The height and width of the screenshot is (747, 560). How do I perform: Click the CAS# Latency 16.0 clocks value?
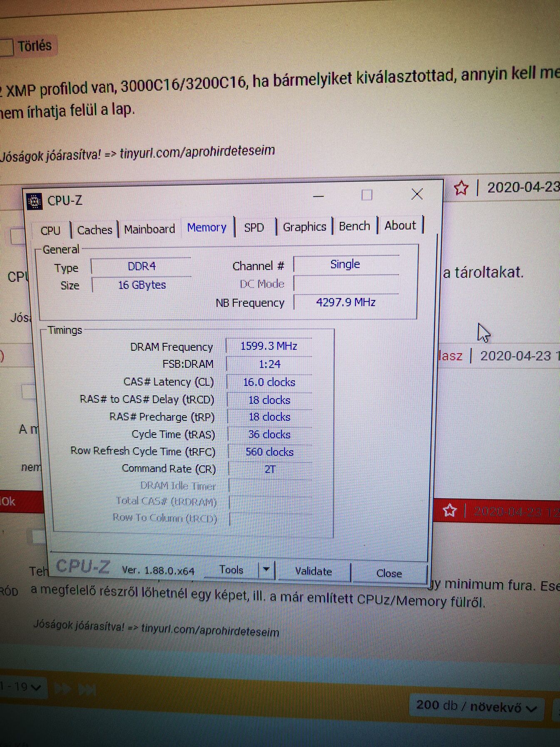point(269,382)
